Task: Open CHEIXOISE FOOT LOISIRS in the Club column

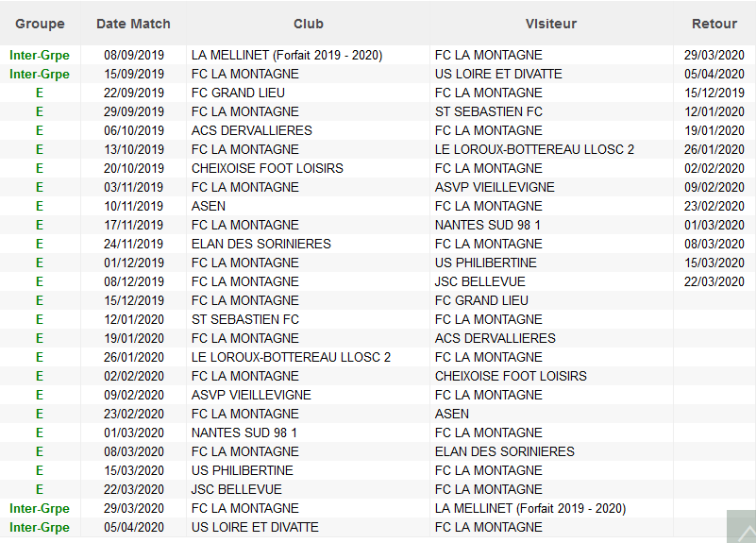Action: click(267, 168)
